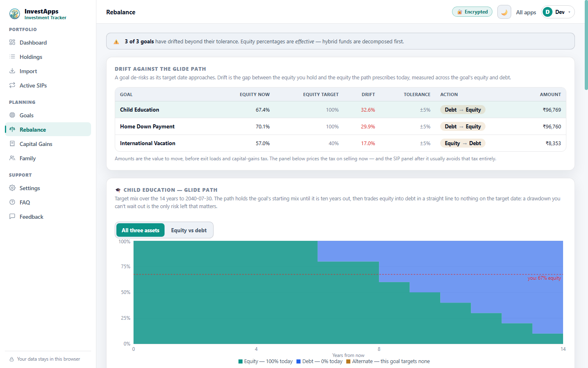588x368 pixels.
Task: Toggle dark mode with the moon button
Action: (x=504, y=12)
